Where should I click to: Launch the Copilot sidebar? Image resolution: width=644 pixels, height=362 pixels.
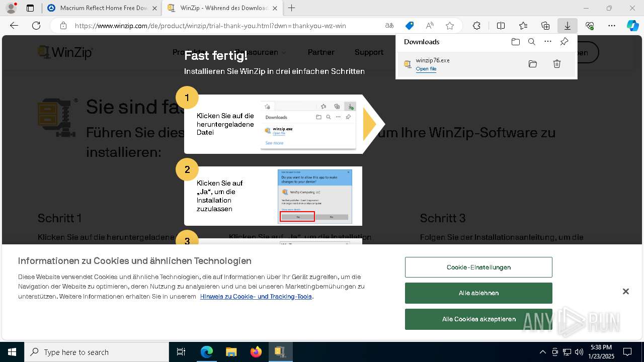tap(632, 26)
